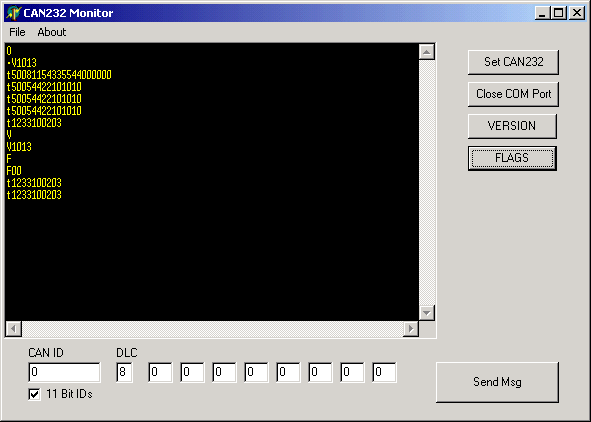Screen dimensions: 591x422
Task: Click the log's scroll up arrow
Action: [x=427, y=52]
